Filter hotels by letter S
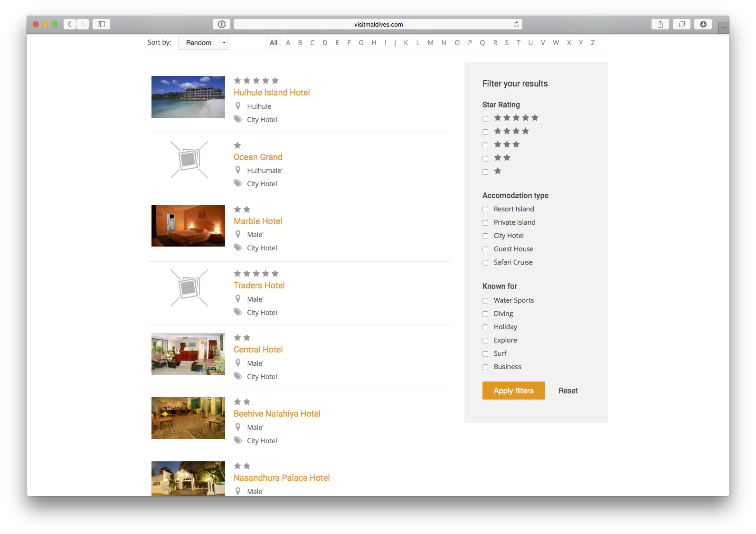The image size is (756, 534). (x=507, y=43)
